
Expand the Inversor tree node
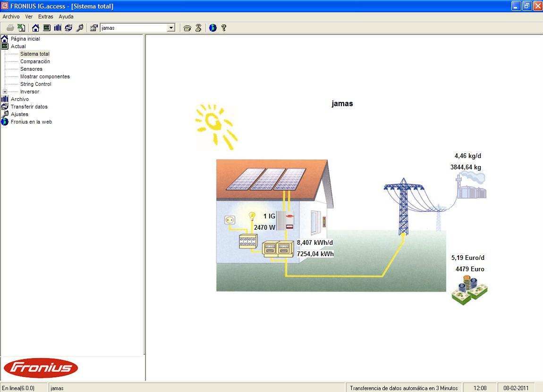pos(5,92)
